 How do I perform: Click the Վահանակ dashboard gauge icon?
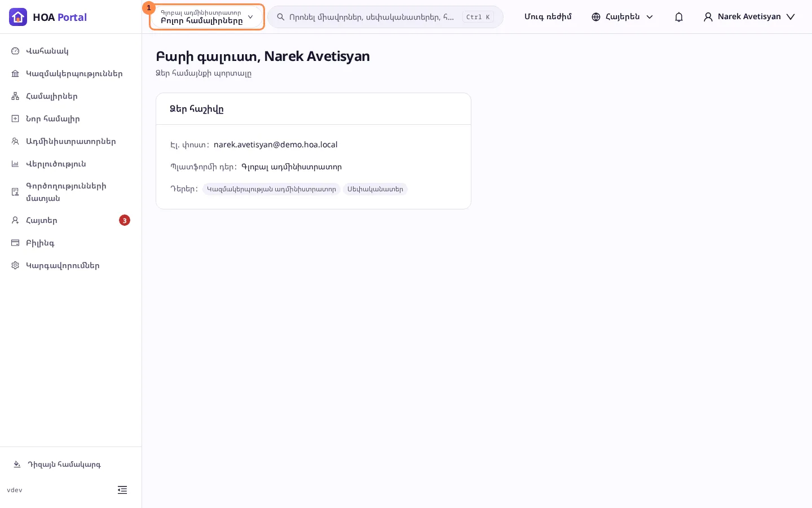(x=15, y=51)
